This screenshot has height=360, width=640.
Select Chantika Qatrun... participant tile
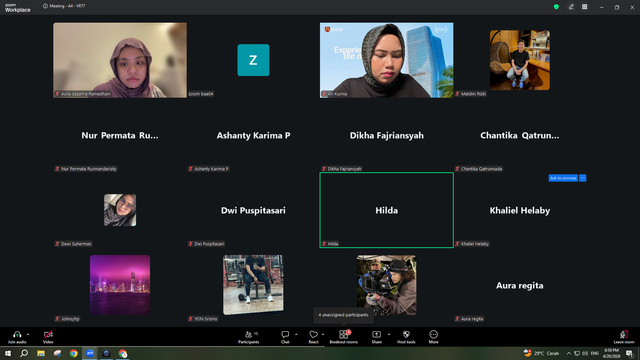pos(520,135)
